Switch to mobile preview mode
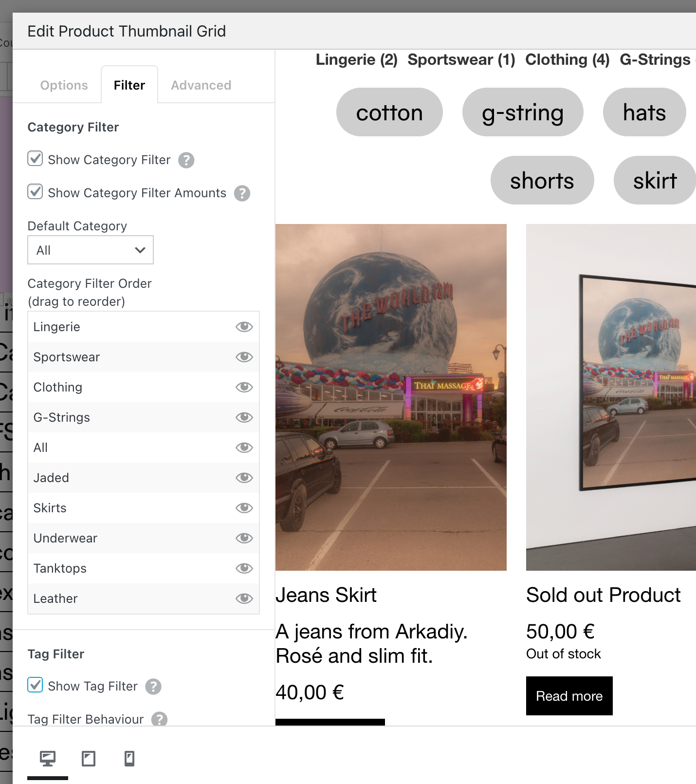 tap(129, 758)
